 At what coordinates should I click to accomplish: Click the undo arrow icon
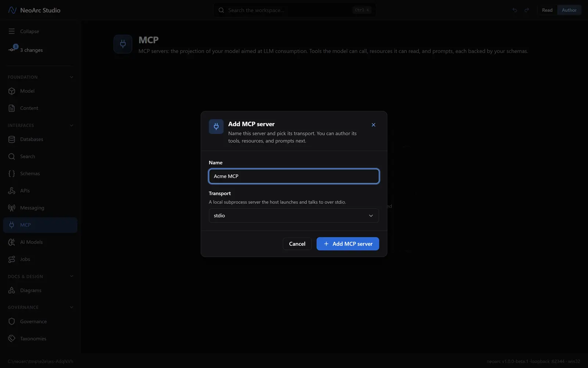pyautogui.click(x=515, y=10)
